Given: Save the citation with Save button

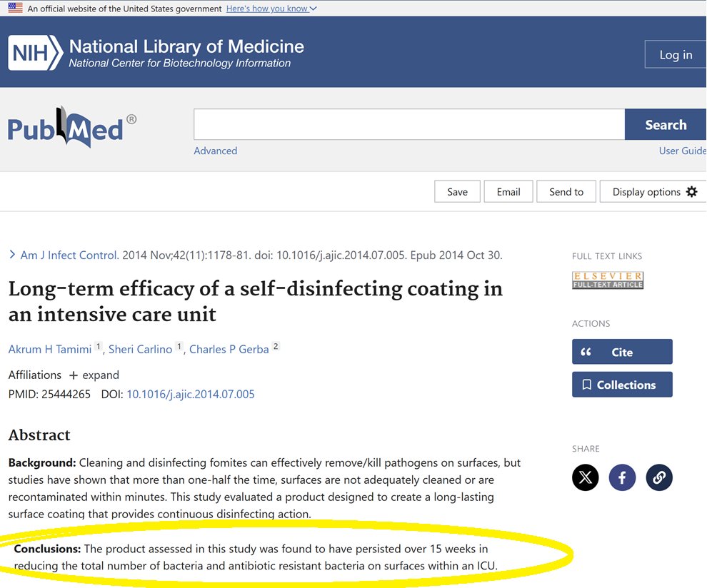Looking at the screenshot, I should click(x=457, y=192).
